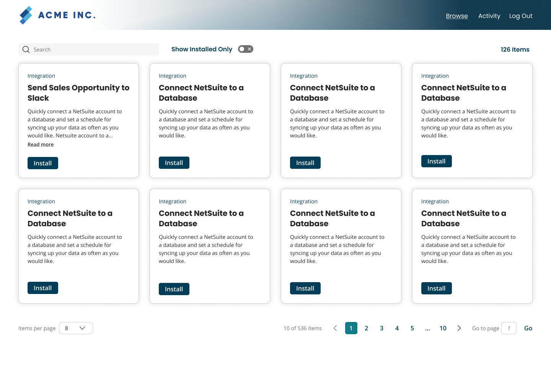Go to previous page with left chevron
The width and height of the screenshot is (551, 392).
335,328
